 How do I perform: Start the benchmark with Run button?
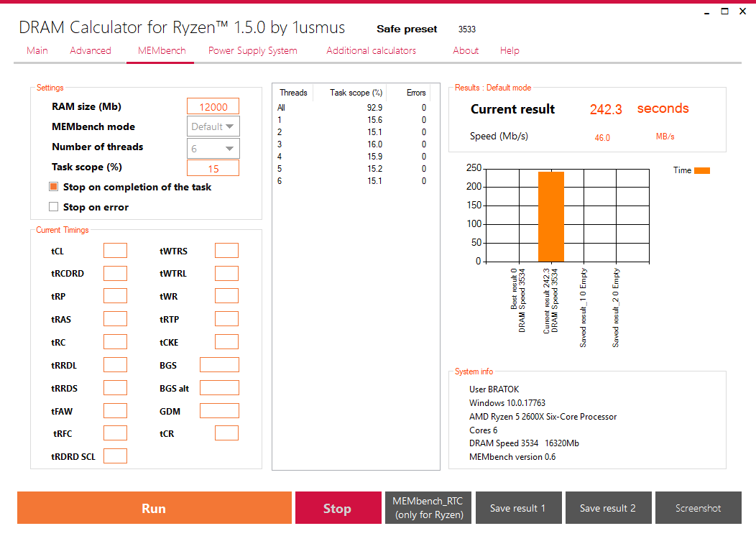(155, 508)
